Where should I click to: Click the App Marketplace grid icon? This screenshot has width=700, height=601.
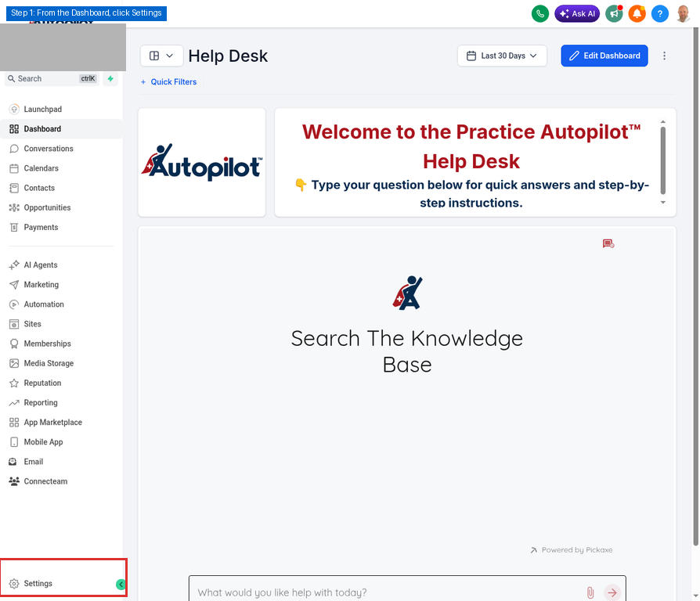14,422
